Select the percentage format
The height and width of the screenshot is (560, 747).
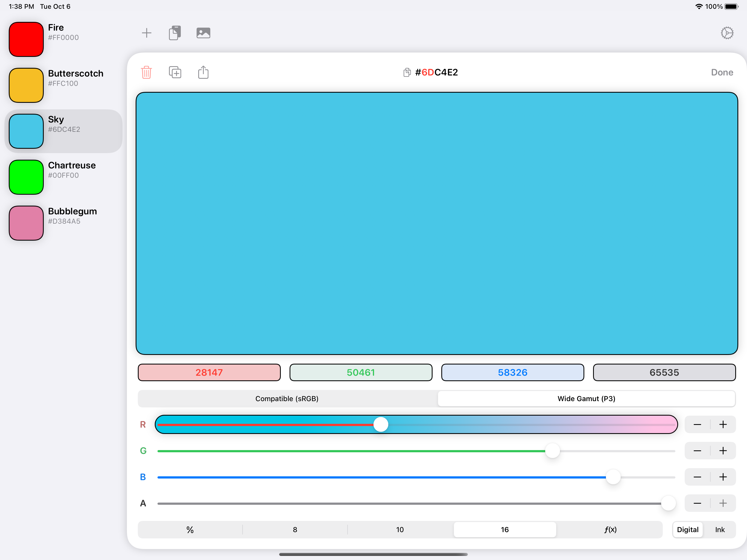tap(190, 530)
